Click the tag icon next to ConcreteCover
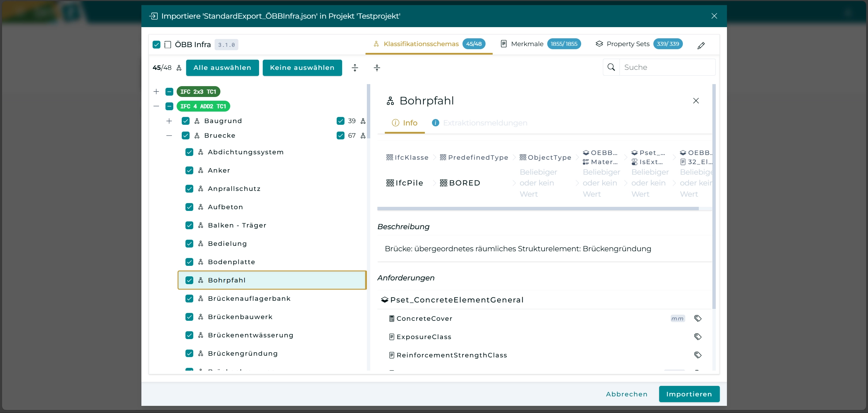The height and width of the screenshot is (413, 868). coord(698,318)
